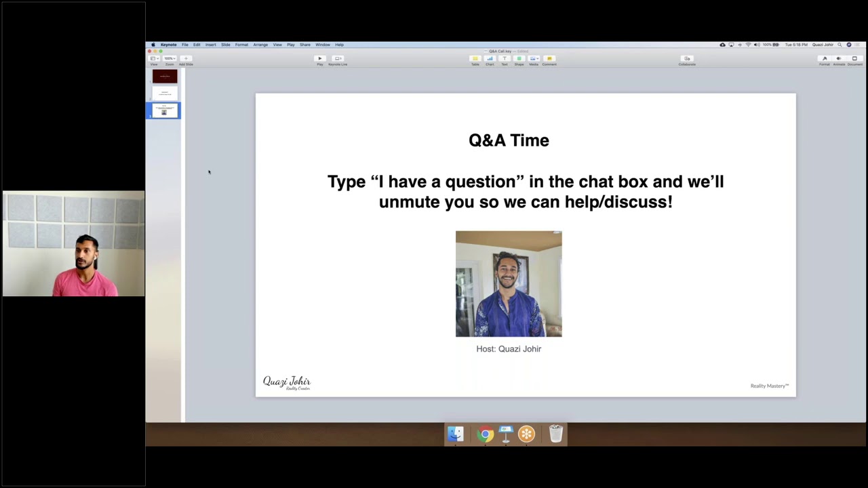This screenshot has height=488, width=868.
Task: Open the Collaborate panel
Action: (687, 58)
